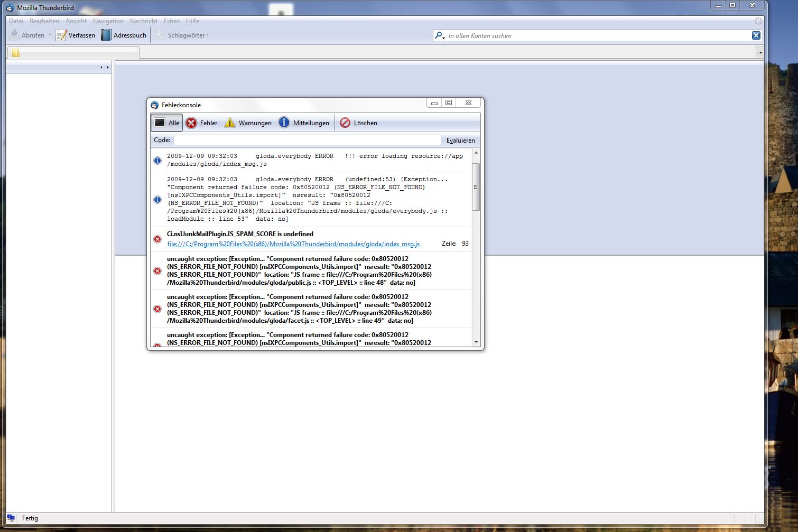
Task: Click the search magnifier dropdown icon
Action: click(440, 35)
